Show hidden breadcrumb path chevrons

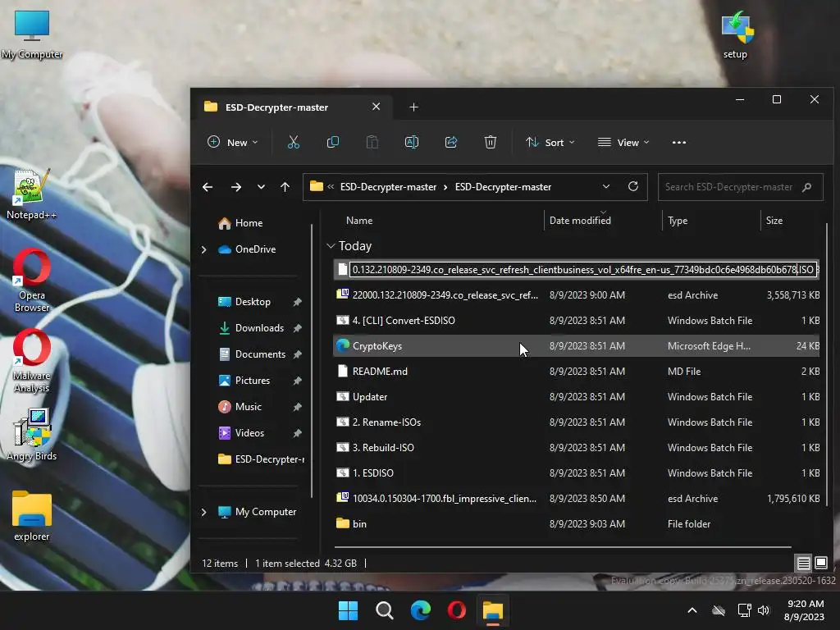tap(331, 187)
